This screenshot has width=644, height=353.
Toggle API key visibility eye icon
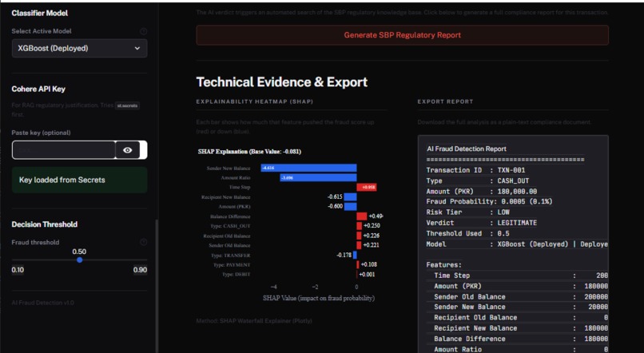coord(128,150)
